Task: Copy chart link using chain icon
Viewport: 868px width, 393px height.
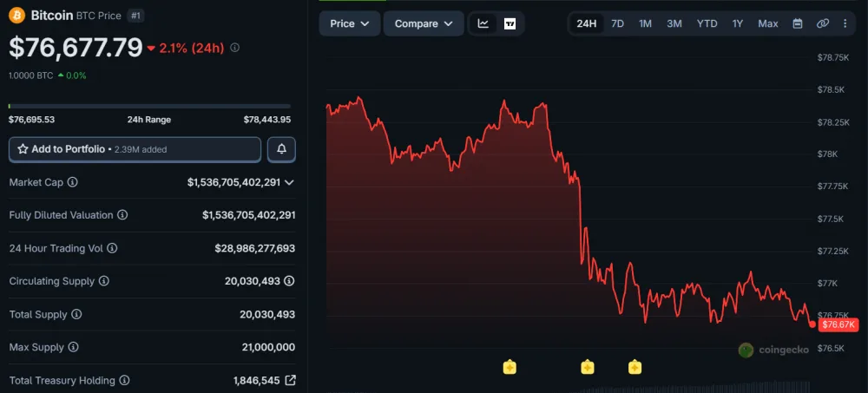Action: pos(823,23)
